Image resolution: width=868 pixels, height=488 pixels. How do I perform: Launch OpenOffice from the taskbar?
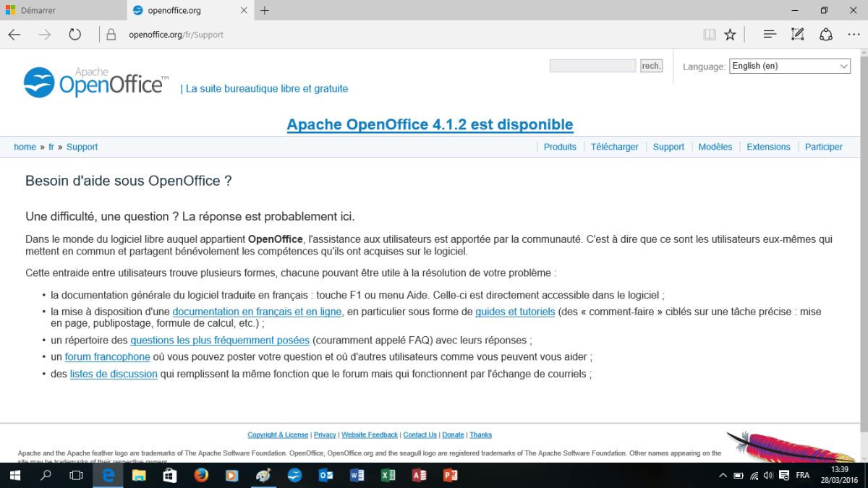coord(294,475)
